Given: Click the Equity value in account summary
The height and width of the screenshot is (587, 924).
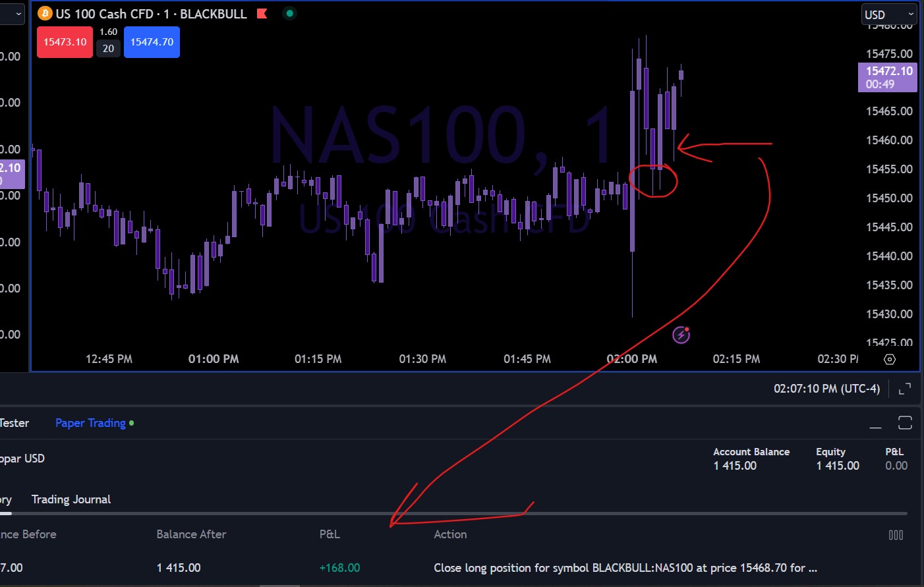Looking at the screenshot, I should tap(838, 466).
